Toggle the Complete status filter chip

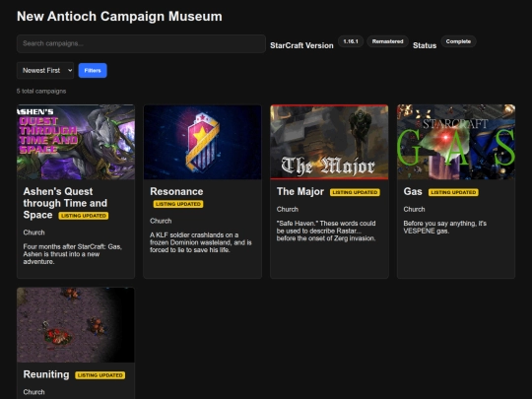(458, 41)
